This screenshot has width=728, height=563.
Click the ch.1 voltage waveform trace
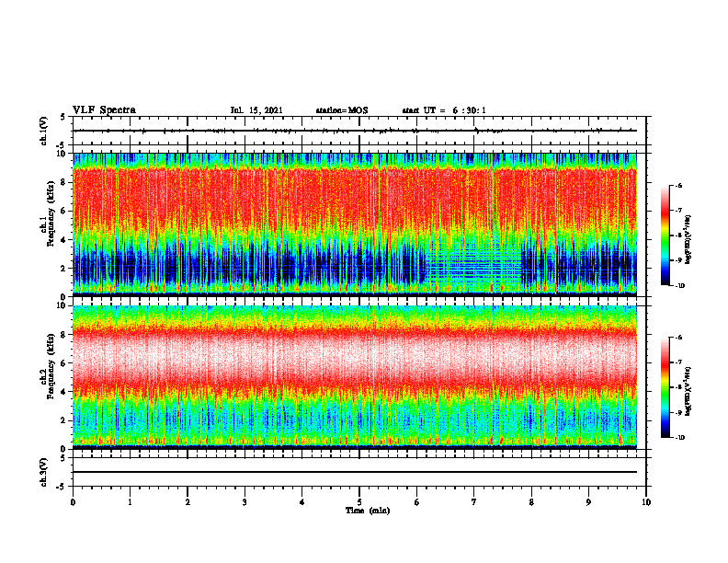[x=355, y=131]
